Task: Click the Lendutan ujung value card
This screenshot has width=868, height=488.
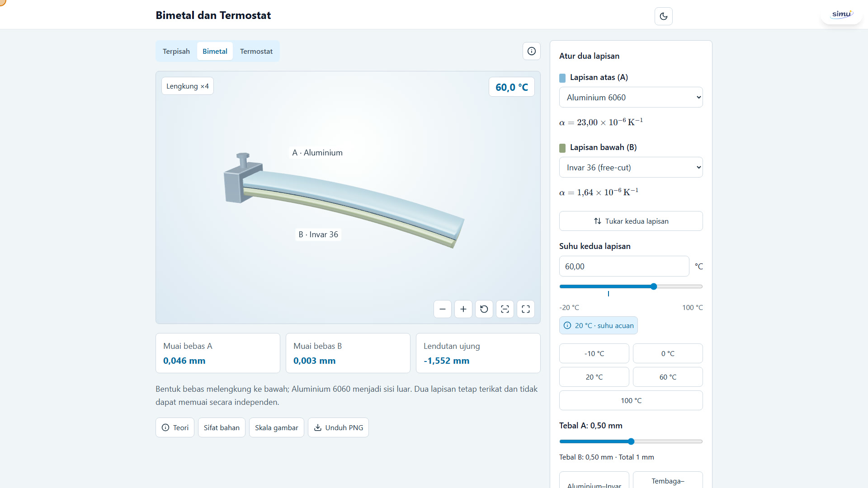Action: point(478,353)
